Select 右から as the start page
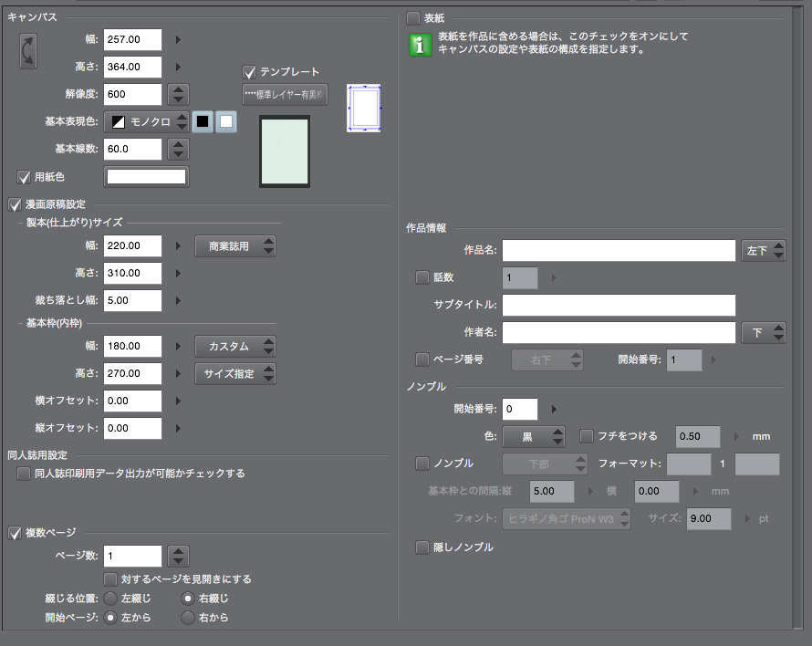Viewport: 812px width, 646px height. pyautogui.click(x=187, y=618)
